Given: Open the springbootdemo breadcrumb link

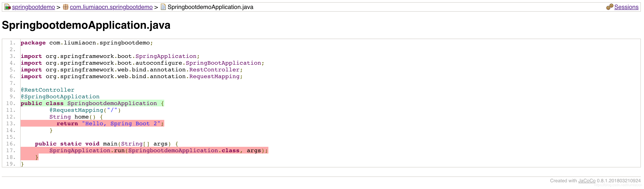Looking at the screenshot, I should coord(33,7).
